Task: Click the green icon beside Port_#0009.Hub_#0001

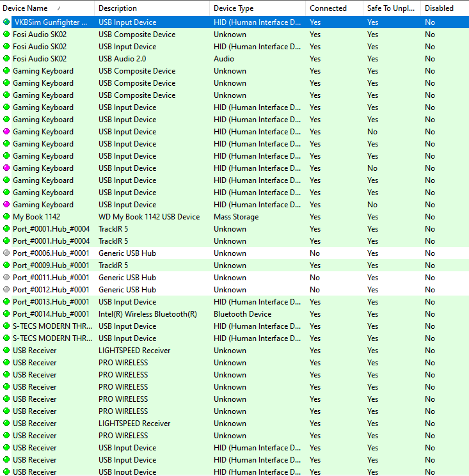Action: (x=6, y=265)
